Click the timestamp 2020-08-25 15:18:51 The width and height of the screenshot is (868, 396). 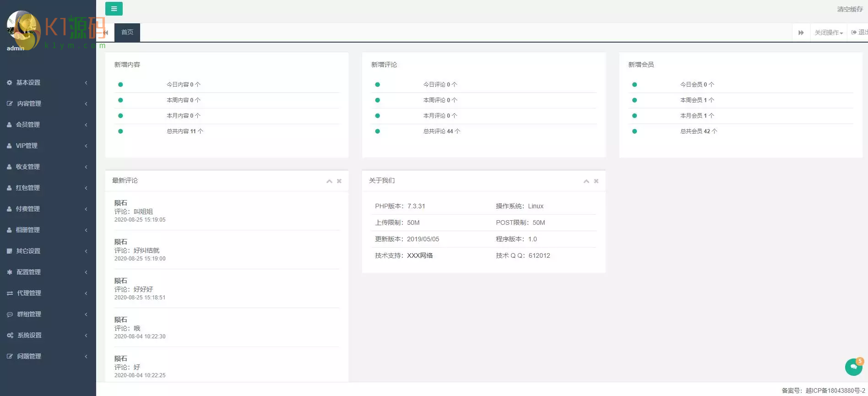(x=140, y=298)
